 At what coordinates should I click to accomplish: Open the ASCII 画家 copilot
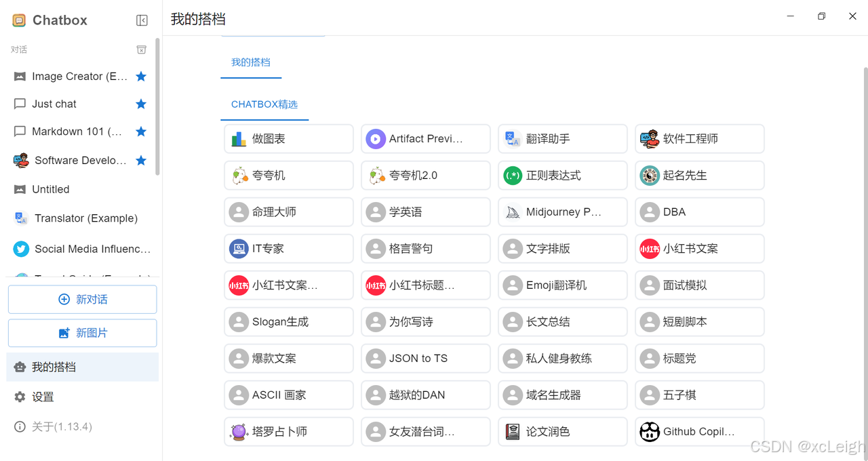(x=289, y=395)
